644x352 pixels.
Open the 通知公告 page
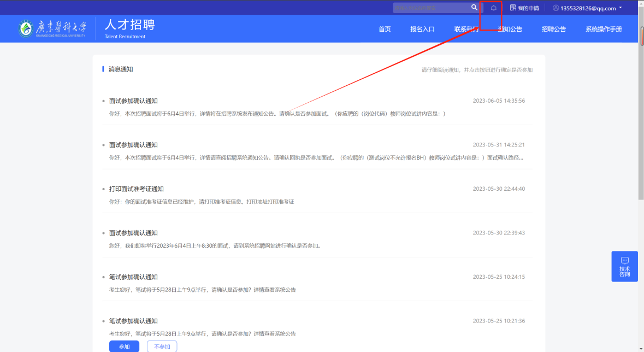click(x=510, y=30)
